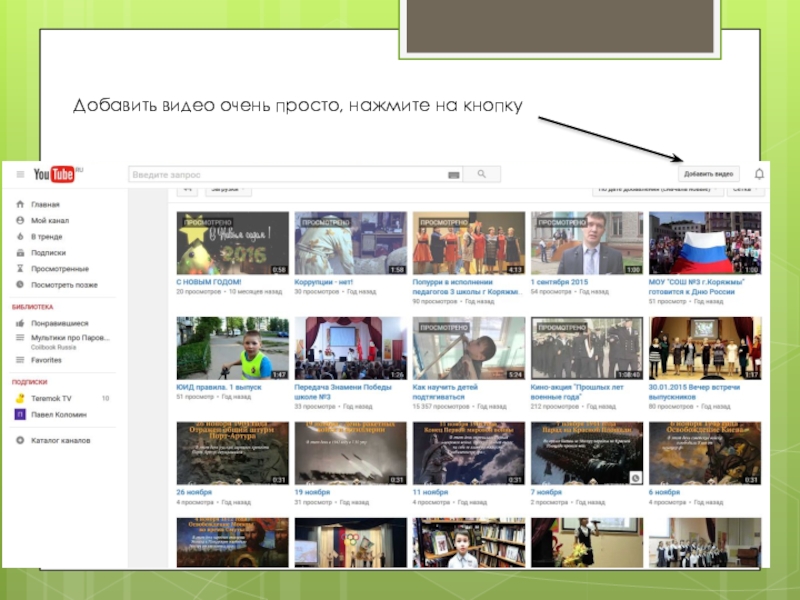800x600 pixels.
Task: Play the Освобождение Киева thumbnail
Action: [705, 453]
